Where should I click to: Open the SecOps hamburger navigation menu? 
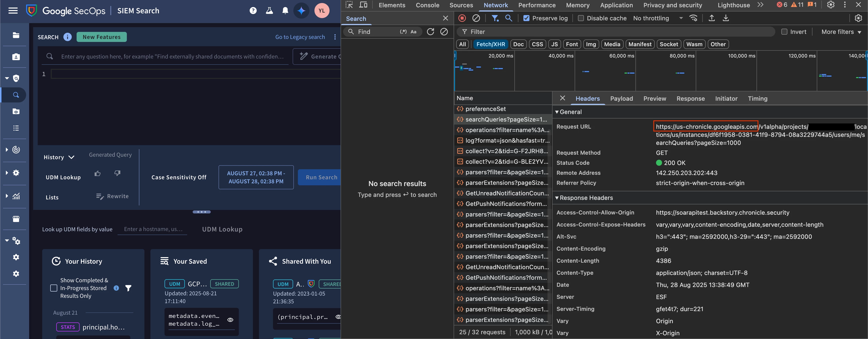tap(13, 11)
